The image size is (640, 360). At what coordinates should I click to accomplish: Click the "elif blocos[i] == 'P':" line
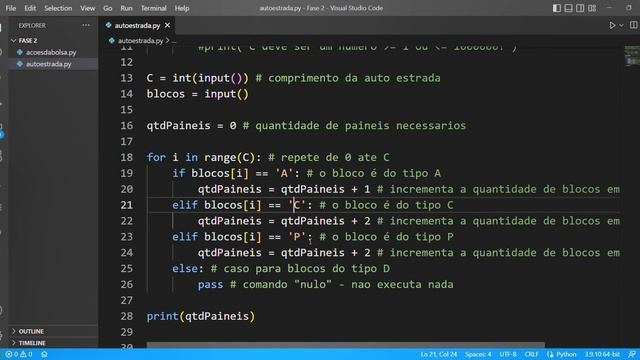pos(242,237)
